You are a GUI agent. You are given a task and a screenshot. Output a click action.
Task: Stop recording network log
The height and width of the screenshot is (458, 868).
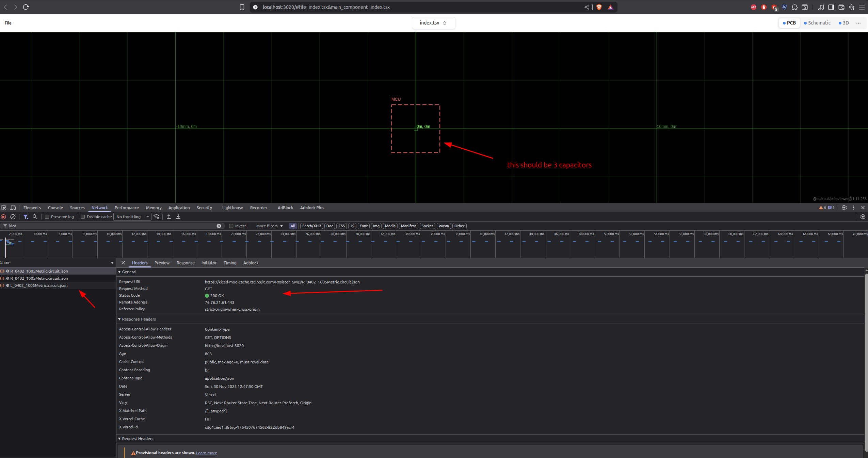click(4, 217)
